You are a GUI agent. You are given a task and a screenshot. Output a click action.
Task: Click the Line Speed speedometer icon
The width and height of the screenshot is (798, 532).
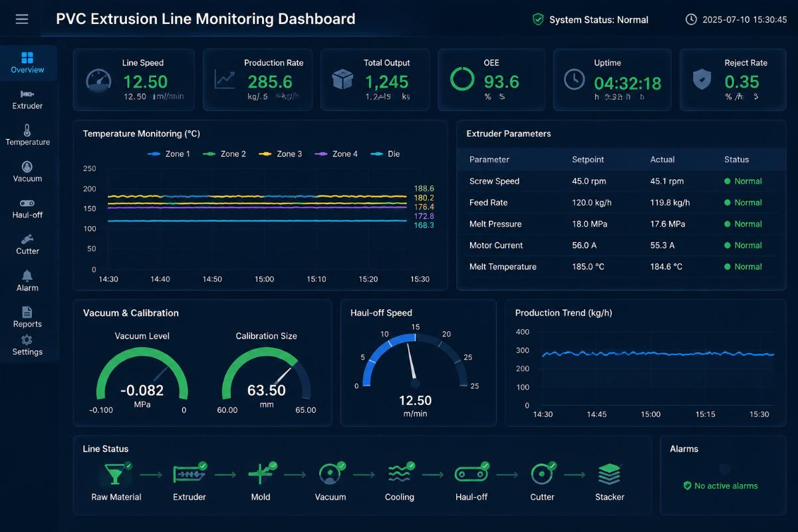click(x=98, y=81)
